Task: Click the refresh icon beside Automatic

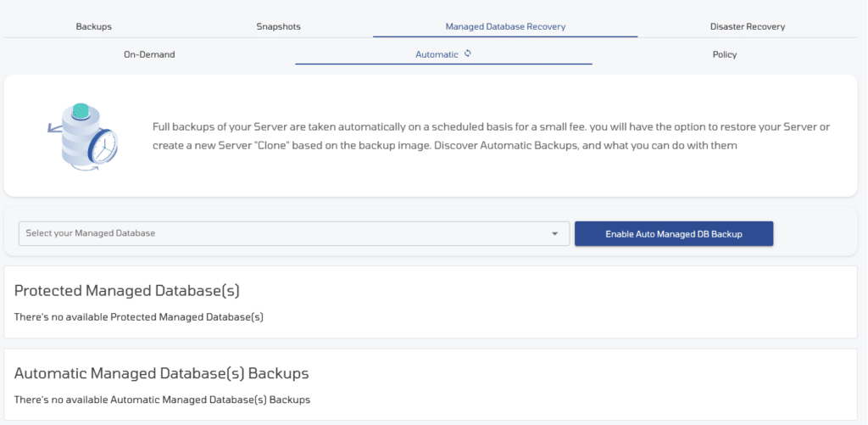Action: pyautogui.click(x=468, y=53)
